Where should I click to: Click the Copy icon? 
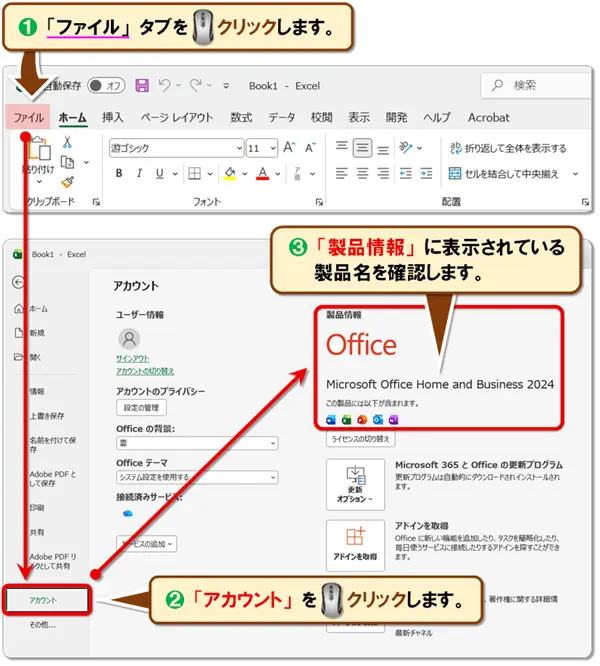(x=67, y=162)
